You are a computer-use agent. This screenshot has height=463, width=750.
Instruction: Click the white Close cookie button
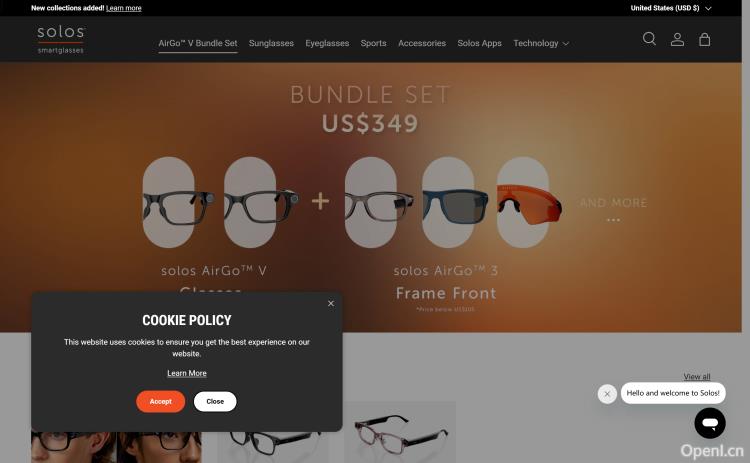[x=215, y=401]
